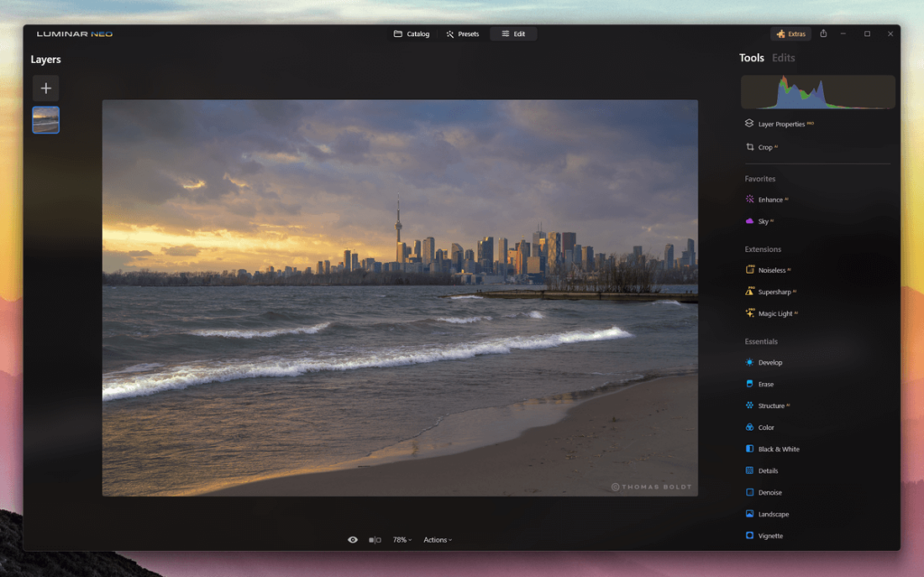Toggle the eye preview of original image
924x577 pixels.
click(353, 540)
